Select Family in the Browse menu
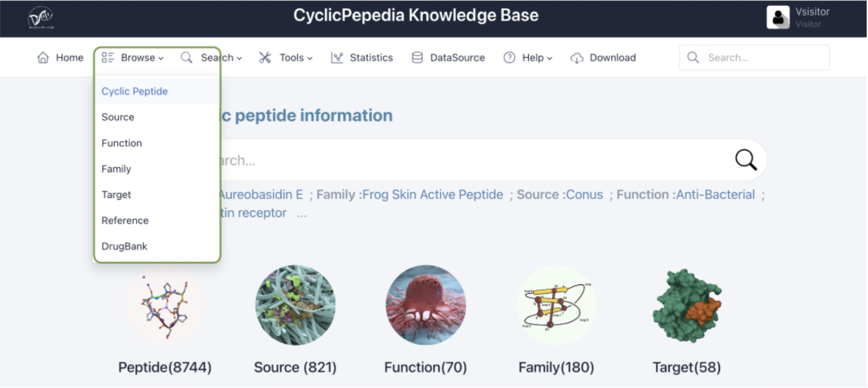This screenshot has height=388, width=868. coord(116,169)
